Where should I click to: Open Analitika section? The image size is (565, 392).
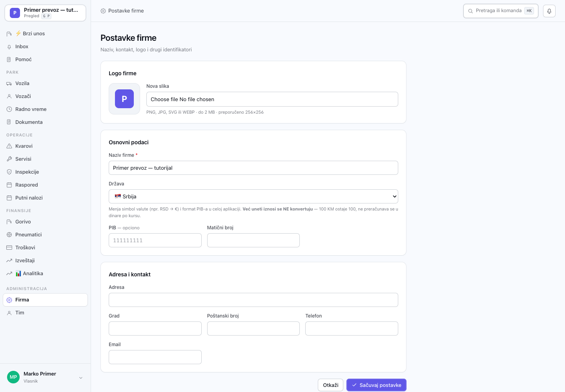46,274
